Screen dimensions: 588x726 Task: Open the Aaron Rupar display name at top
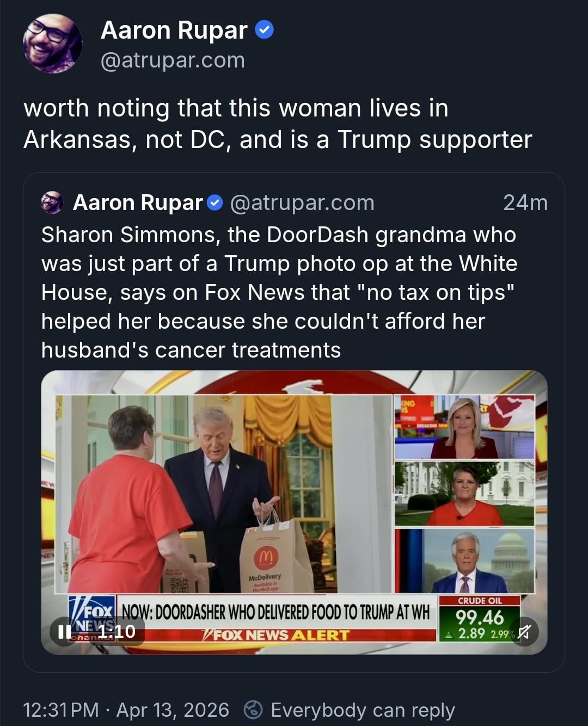[x=174, y=30]
